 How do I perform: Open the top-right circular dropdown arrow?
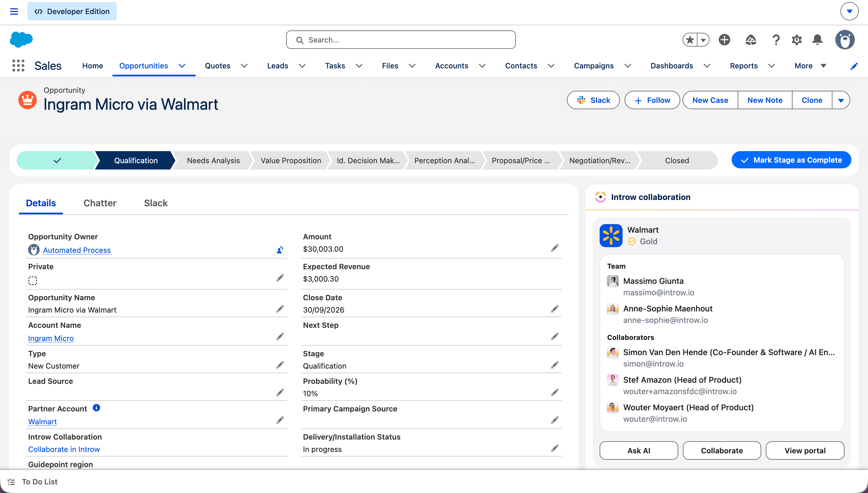click(849, 11)
